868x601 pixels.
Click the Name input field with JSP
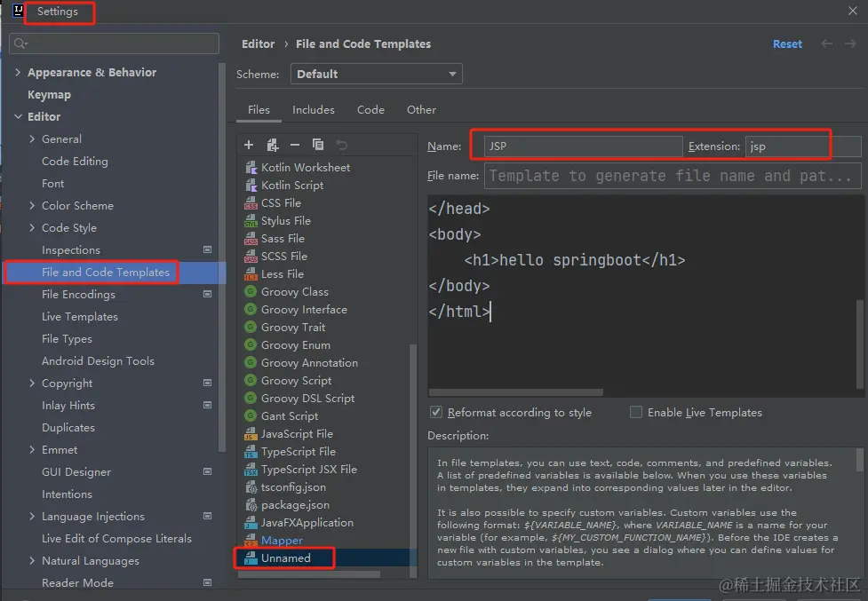click(x=583, y=146)
